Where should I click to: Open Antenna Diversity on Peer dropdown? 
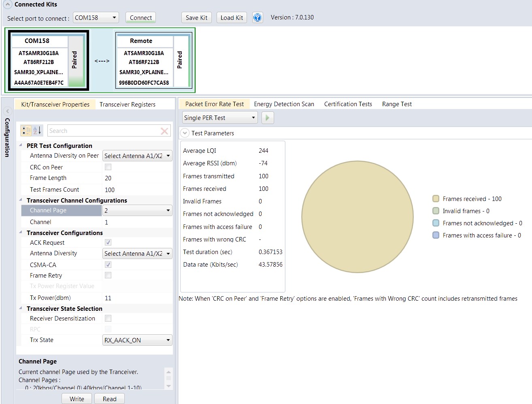click(x=137, y=156)
